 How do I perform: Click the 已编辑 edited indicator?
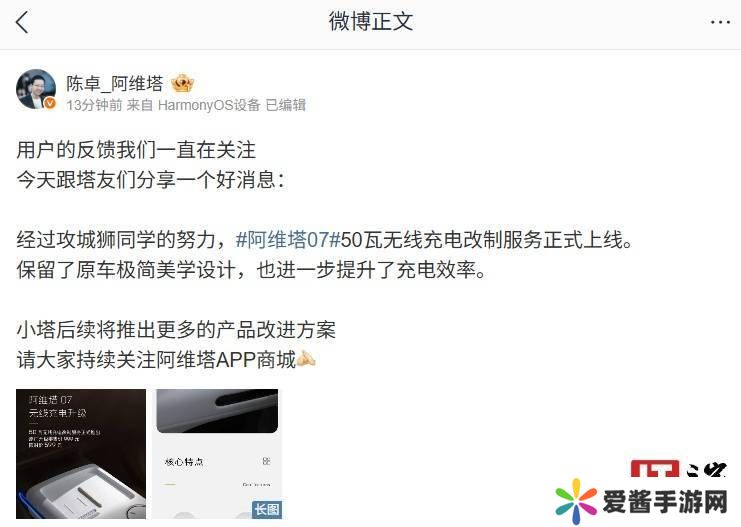point(285,104)
